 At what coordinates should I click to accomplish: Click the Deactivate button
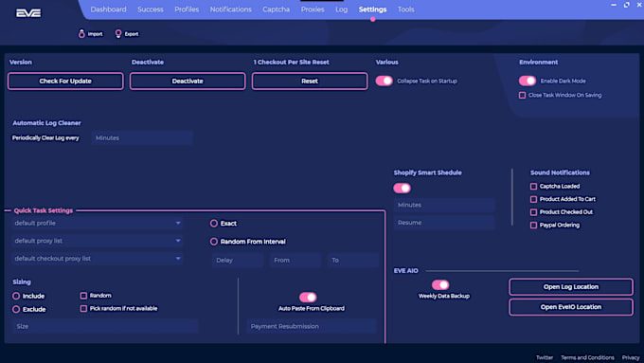click(188, 81)
